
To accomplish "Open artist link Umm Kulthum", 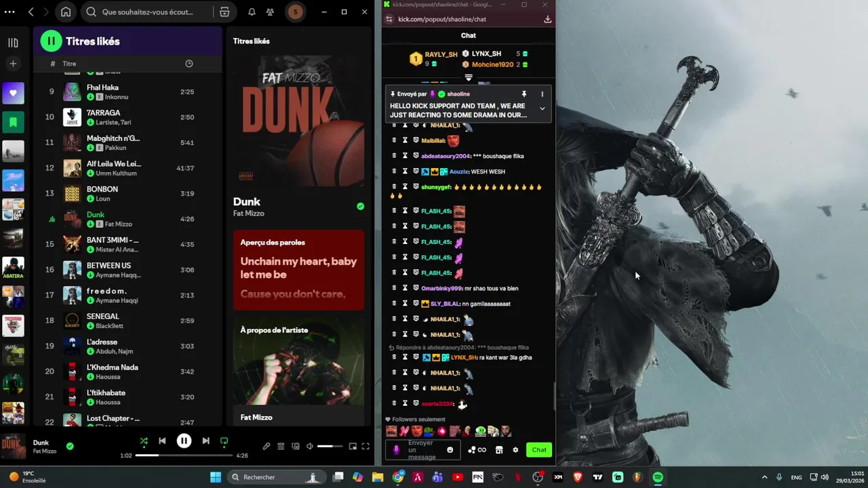I will coord(116,174).
